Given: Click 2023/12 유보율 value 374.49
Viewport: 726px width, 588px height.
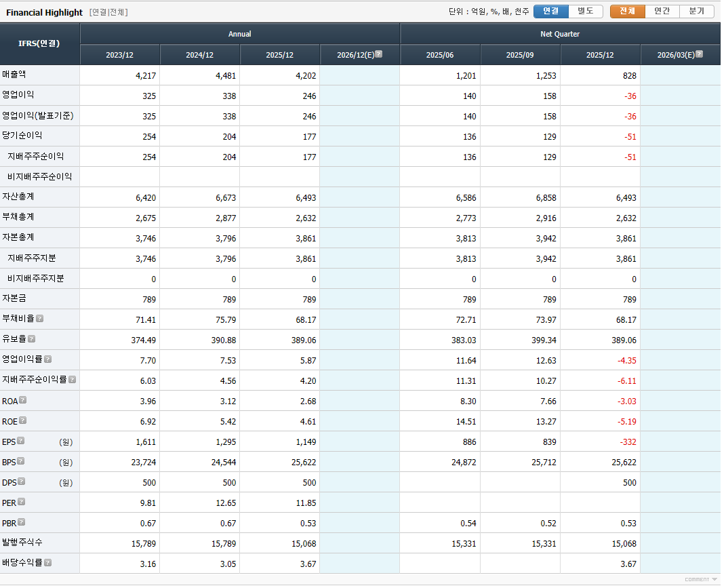Looking at the screenshot, I should tap(144, 340).
